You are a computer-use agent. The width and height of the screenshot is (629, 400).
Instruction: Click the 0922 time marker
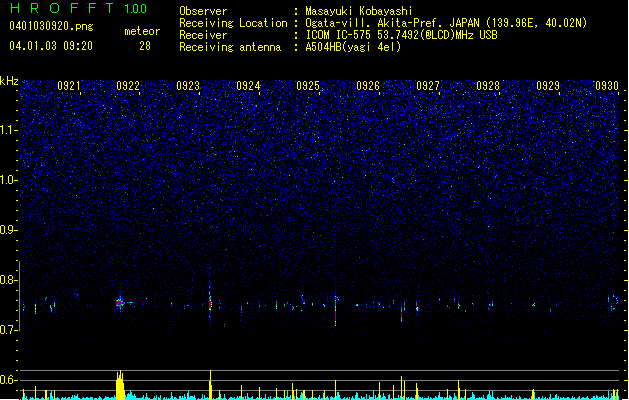(128, 86)
